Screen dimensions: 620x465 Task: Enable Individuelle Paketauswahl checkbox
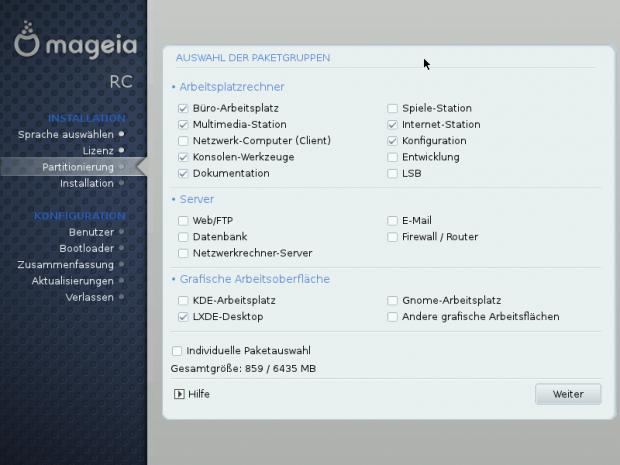[177, 351]
